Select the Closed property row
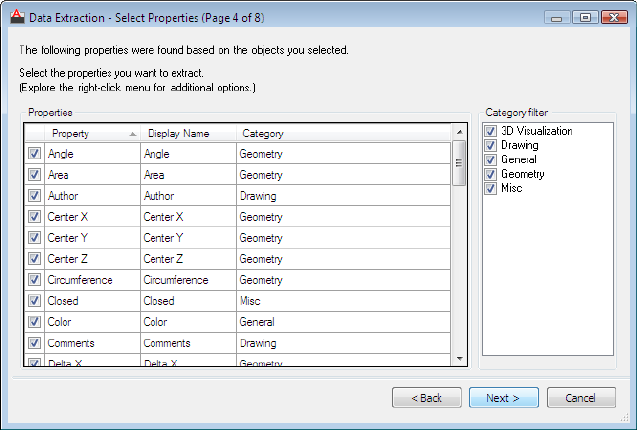The width and height of the screenshot is (637, 430). (x=92, y=301)
